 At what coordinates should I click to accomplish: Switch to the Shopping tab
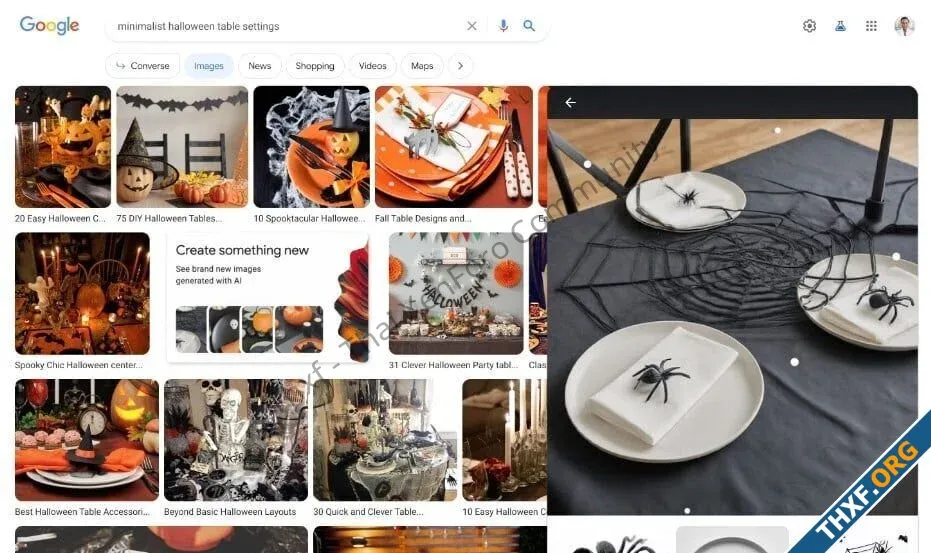pos(315,66)
